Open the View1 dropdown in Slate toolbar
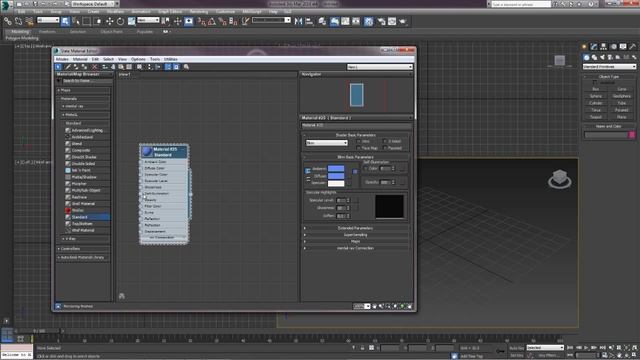Image resolution: width=640 pixels, height=360 pixels. [x=380, y=67]
